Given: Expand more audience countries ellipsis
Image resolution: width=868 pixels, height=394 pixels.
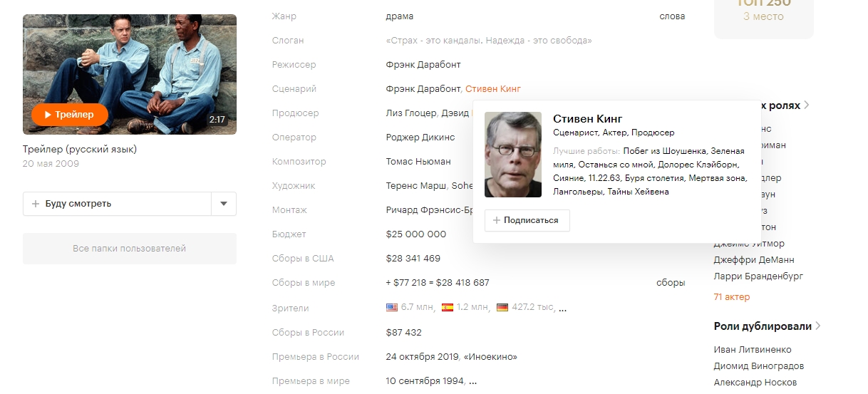Looking at the screenshot, I should click(x=563, y=309).
